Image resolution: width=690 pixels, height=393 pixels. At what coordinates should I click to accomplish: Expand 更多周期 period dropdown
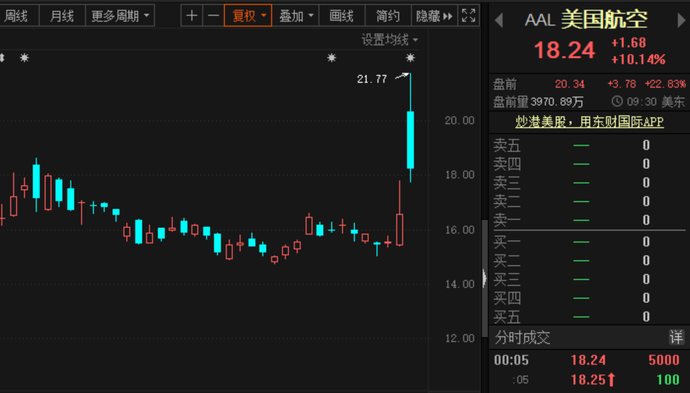click(x=120, y=16)
